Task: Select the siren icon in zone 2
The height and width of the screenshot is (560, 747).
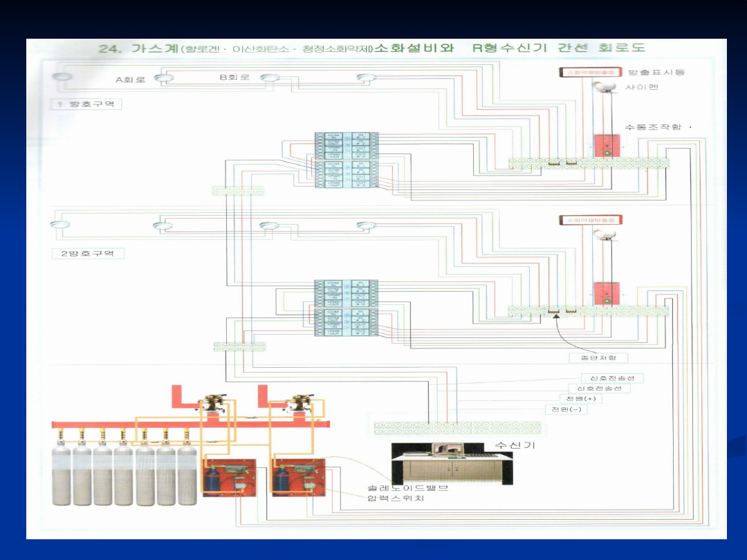Action: [x=602, y=236]
